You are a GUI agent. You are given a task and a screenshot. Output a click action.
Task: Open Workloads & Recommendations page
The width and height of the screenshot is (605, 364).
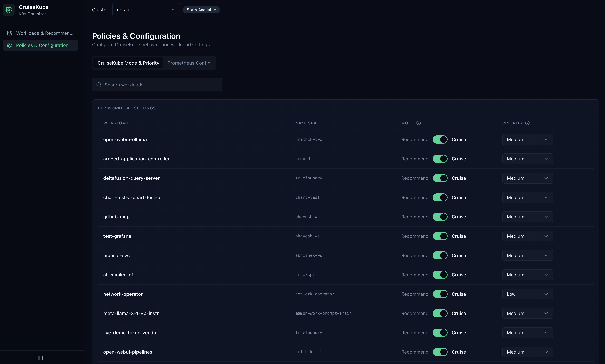[x=45, y=33]
